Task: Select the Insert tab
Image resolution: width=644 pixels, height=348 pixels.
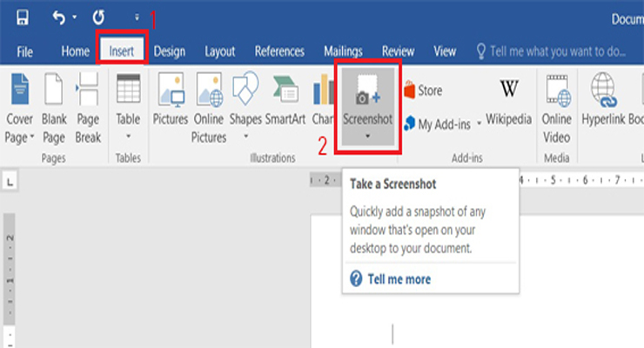Action: click(122, 50)
